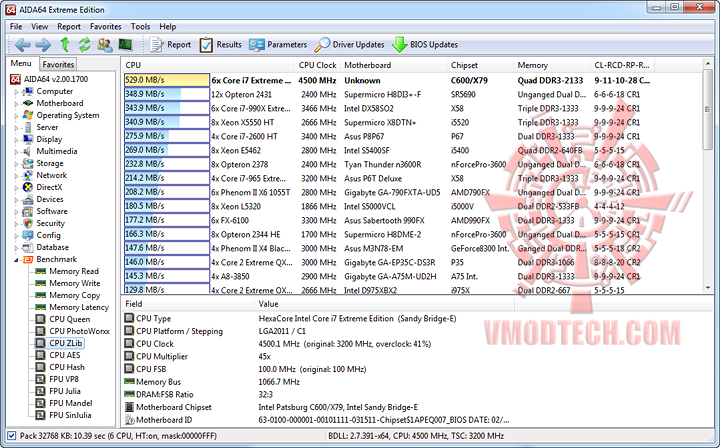Image resolution: width=720 pixels, height=448 pixels.
Task: Check for BIOS Updates
Action: coord(425,45)
